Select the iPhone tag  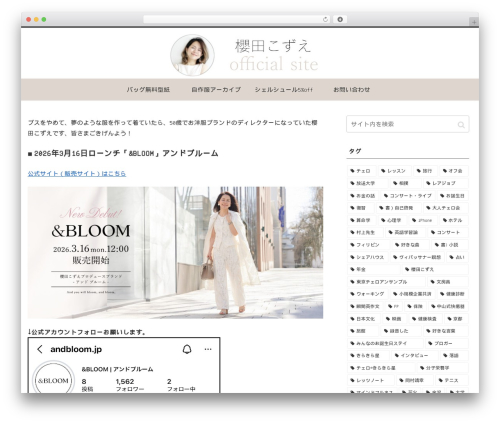[423, 220]
